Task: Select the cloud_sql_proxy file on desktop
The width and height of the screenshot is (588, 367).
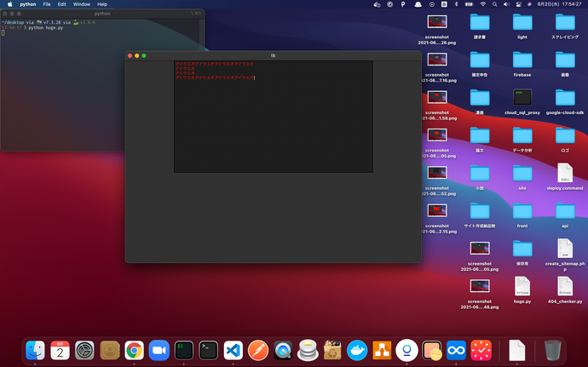Action: [522, 97]
